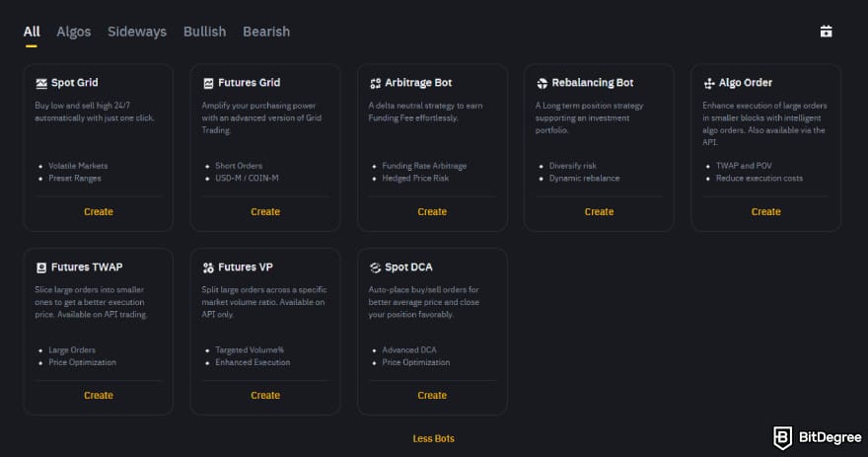The width and height of the screenshot is (868, 457).
Task: Click the Rebalancing Bot title
Action: 593,83
